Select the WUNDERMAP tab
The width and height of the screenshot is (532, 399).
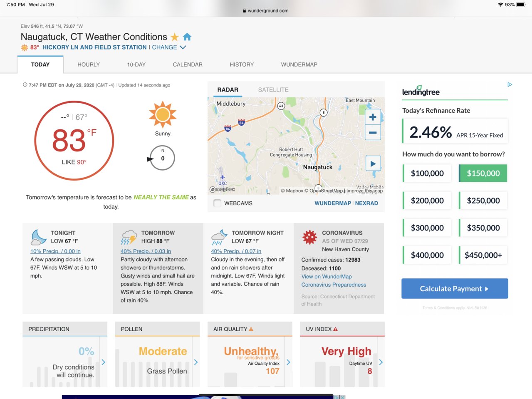pyautogui.click(x=299, y=64)
